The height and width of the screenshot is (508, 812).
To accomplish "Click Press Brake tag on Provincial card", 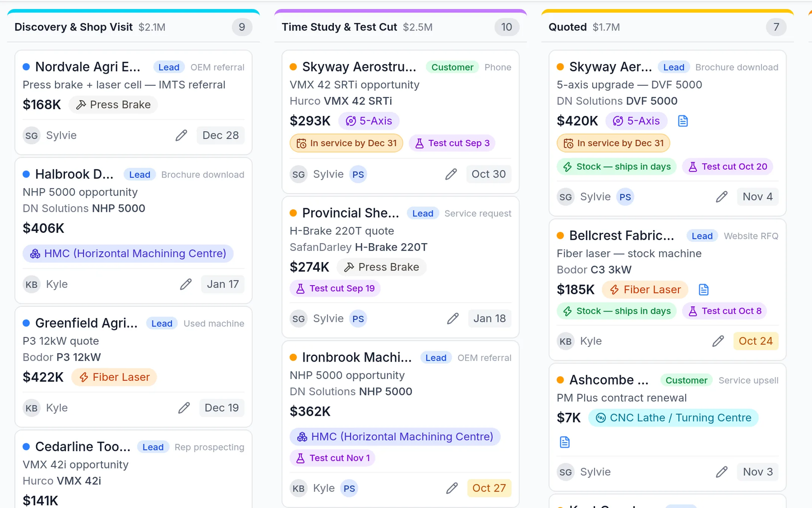I will tap(382, 267).
